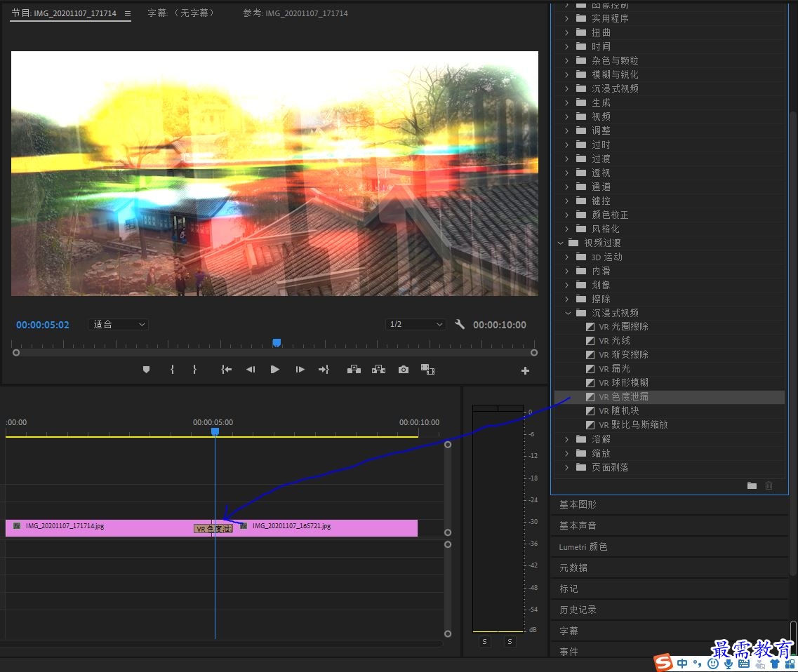
Task: Expand the 溶解 folder
Action: click(x=567, y=439)
